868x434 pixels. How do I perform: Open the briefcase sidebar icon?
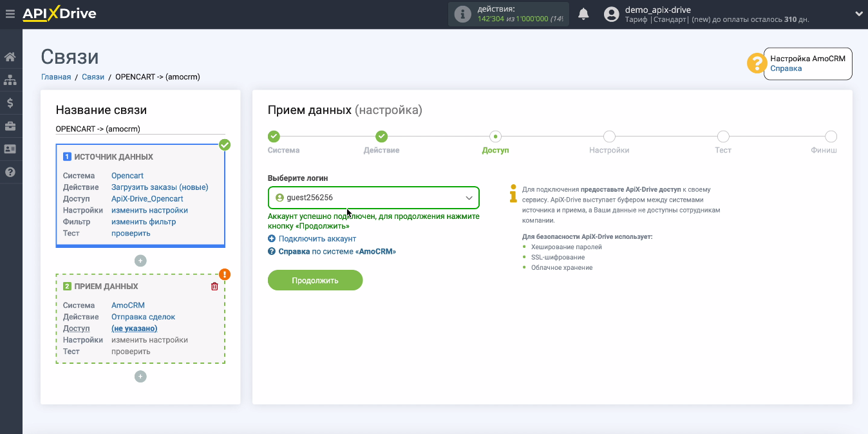[10, 126]
